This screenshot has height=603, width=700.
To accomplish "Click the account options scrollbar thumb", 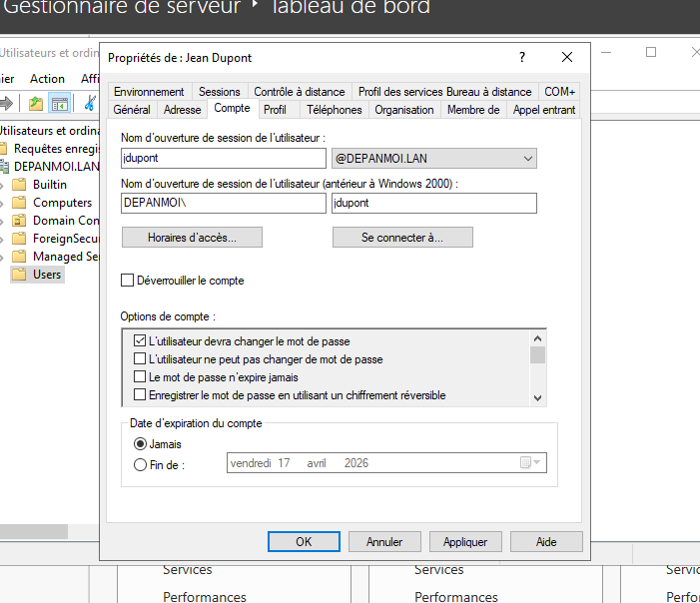I will (537, 355).
